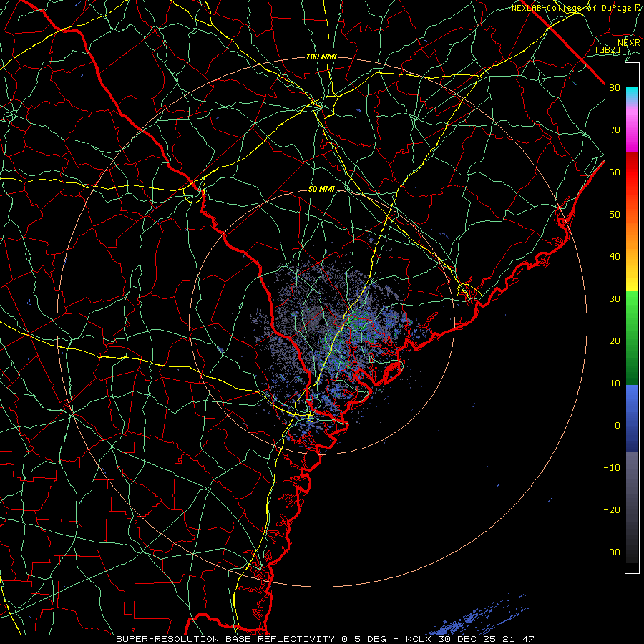
Task: Click the 50 NMI range ring label
Action: point(321,190)
